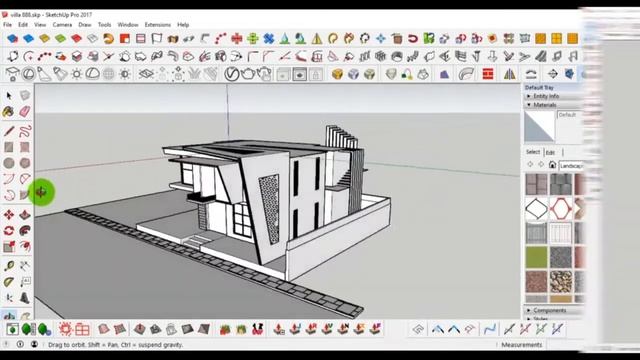This screenshot has height=360, width=640.
Task: Expand the Entity Info panel
Action: [x=553, y=96]
